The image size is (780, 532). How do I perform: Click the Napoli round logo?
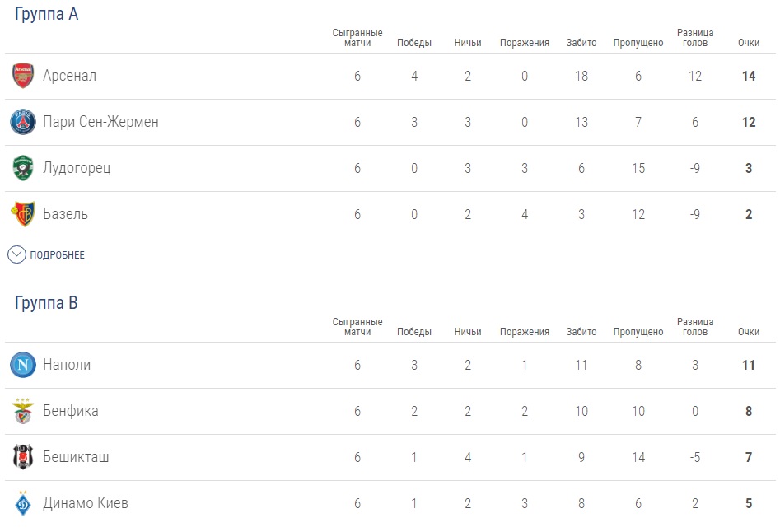coord(23,365)
